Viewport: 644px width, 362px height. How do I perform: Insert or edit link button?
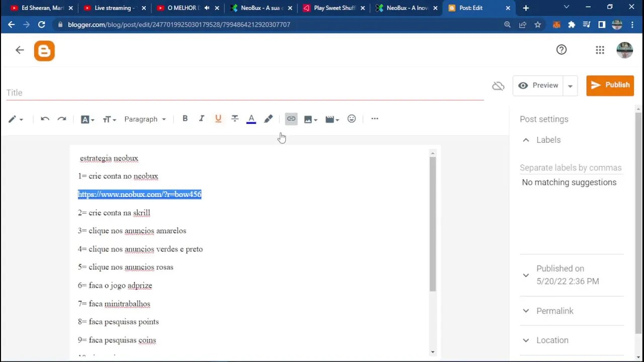coord(291,119)
